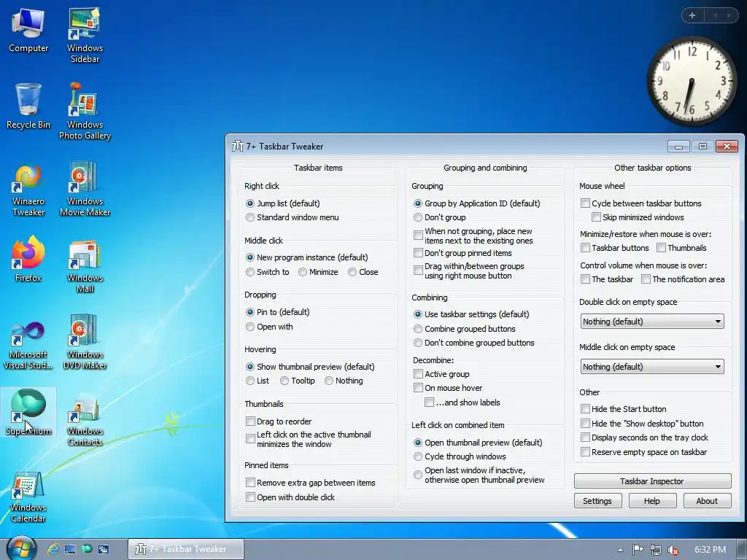Open the Windows Start orb
The image size is (747, 560).
pyautogui.click(x=21, y=548)
